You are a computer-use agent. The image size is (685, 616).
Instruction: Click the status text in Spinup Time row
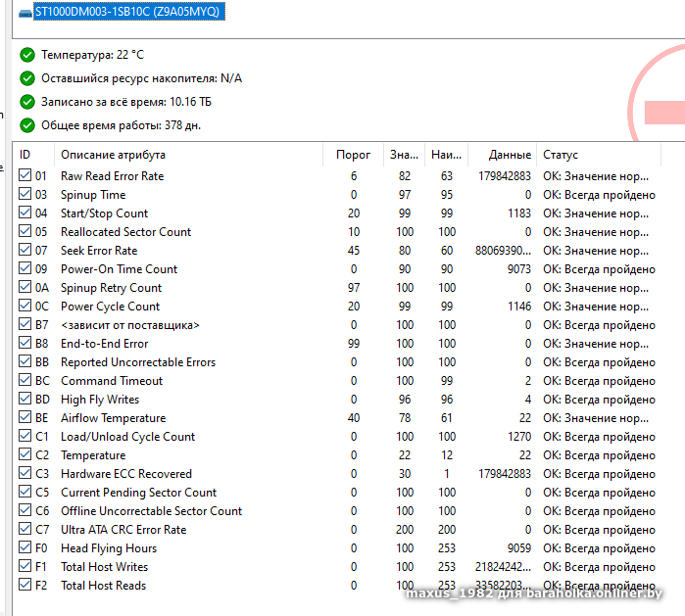click(599, 195)
